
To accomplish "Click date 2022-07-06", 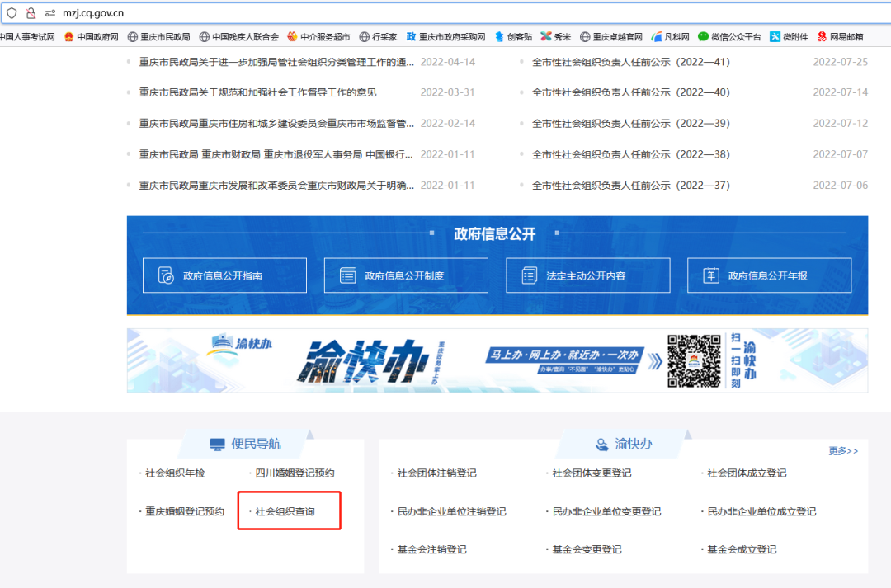I will coord(841,186).
